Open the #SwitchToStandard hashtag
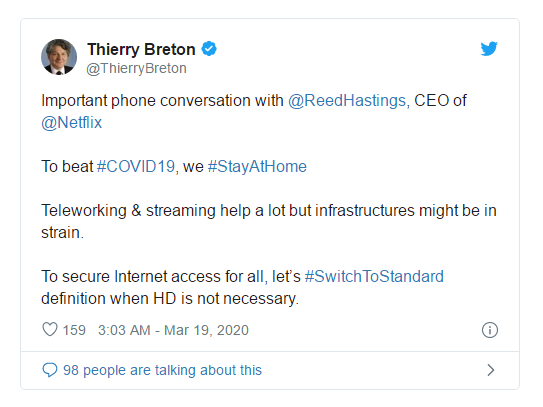 [x=374, y=276]
